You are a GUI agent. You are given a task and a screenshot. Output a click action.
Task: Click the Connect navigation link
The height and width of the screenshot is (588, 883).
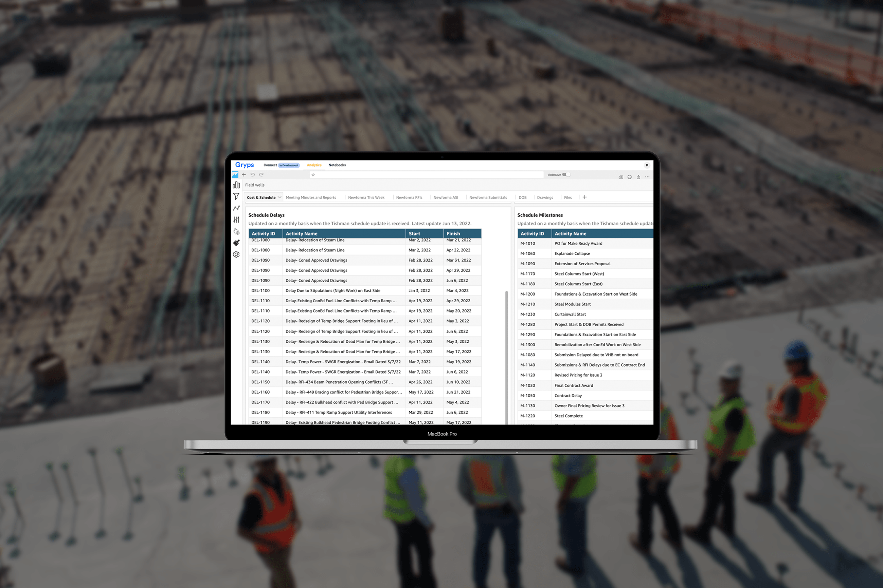[x=270, y=165]
